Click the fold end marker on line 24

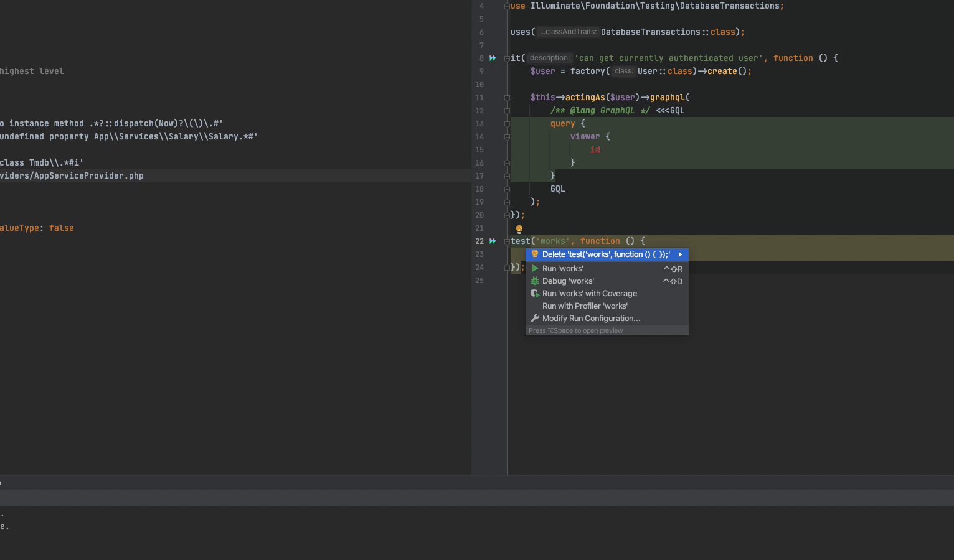[x=507, y=268]
